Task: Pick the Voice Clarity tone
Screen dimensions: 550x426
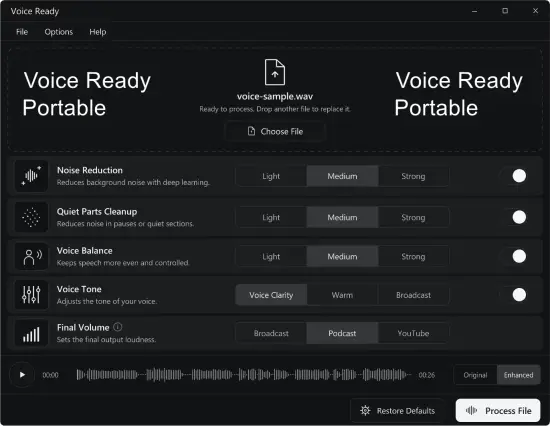Action: (x=271, y=295)
